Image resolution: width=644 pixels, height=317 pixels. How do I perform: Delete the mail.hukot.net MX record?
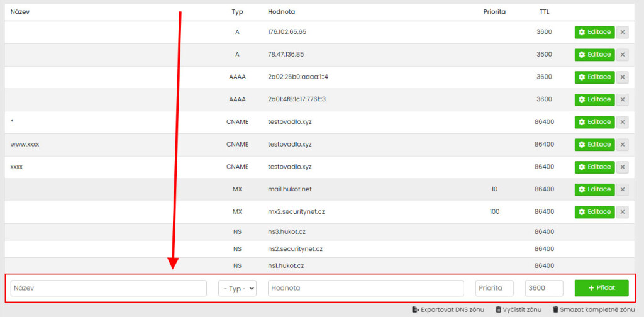pos(622,189)
